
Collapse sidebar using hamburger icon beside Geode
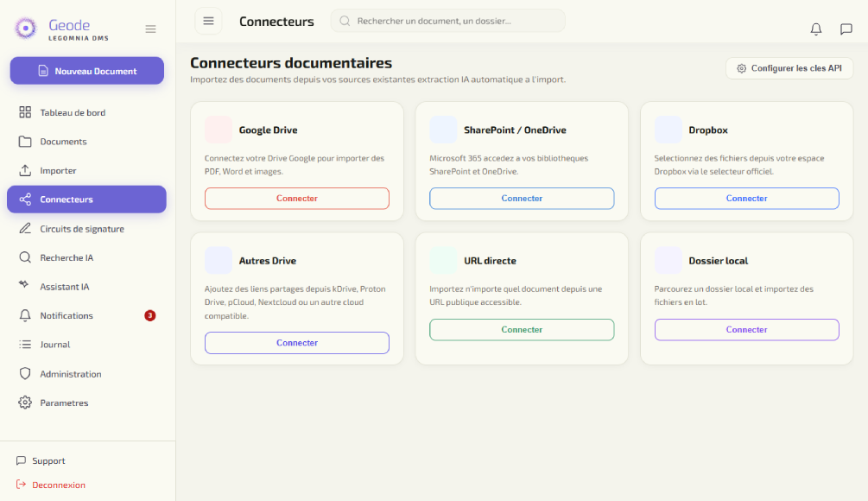coord(150,29)
